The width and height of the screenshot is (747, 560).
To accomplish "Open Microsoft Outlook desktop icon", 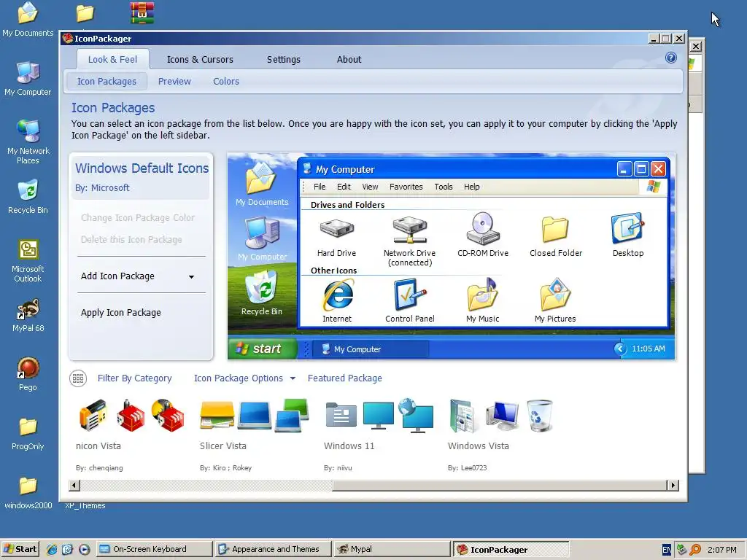I will (28, 250).
